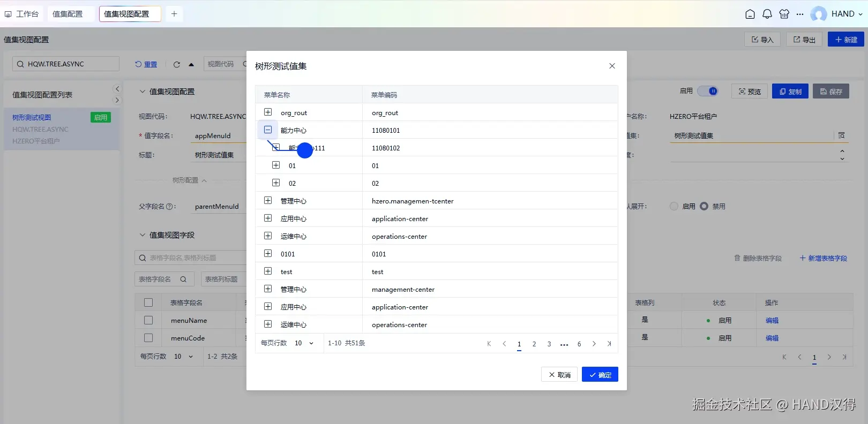Collapse the 值集视图字段 section
868x424 pixels.
[x=143, y=235]
